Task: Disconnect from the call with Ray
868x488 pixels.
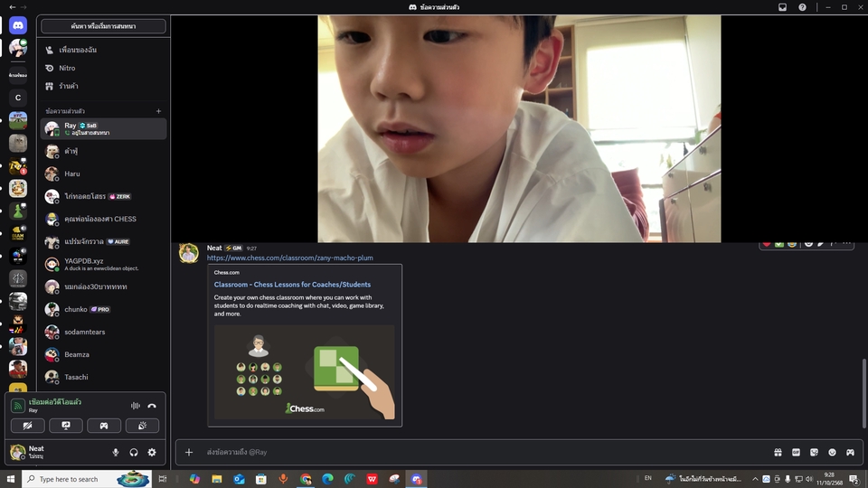Action: pos(152,406)
